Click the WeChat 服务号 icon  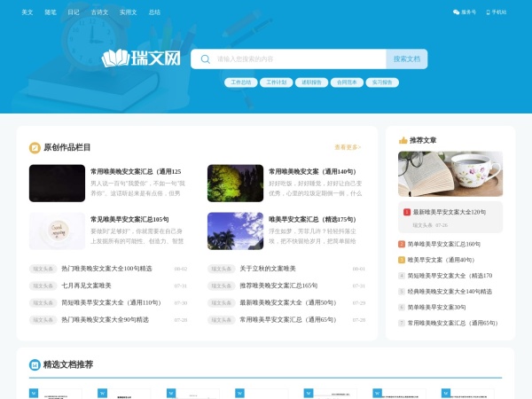[x=456, y=12]
